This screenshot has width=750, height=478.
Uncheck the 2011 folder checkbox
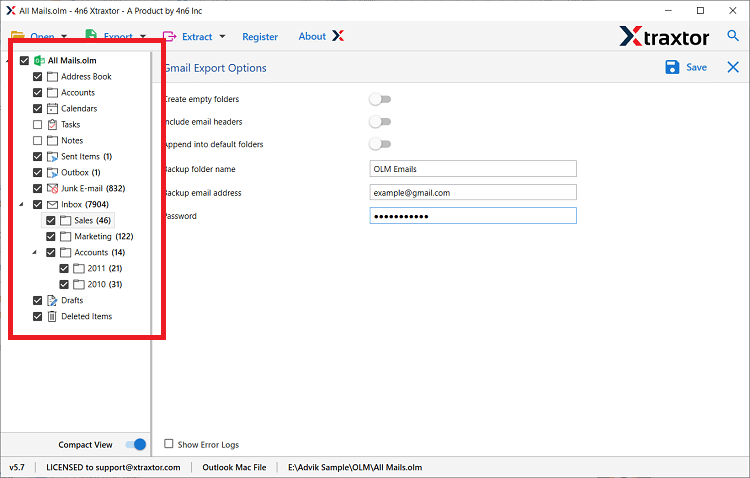tap(64, 268)
